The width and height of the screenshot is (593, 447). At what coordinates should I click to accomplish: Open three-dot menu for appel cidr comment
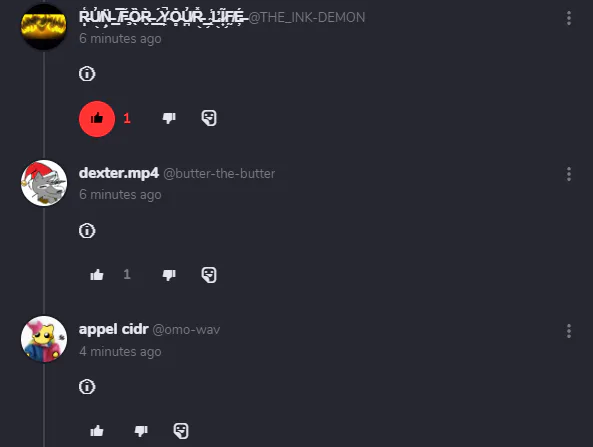coord(568,331)
